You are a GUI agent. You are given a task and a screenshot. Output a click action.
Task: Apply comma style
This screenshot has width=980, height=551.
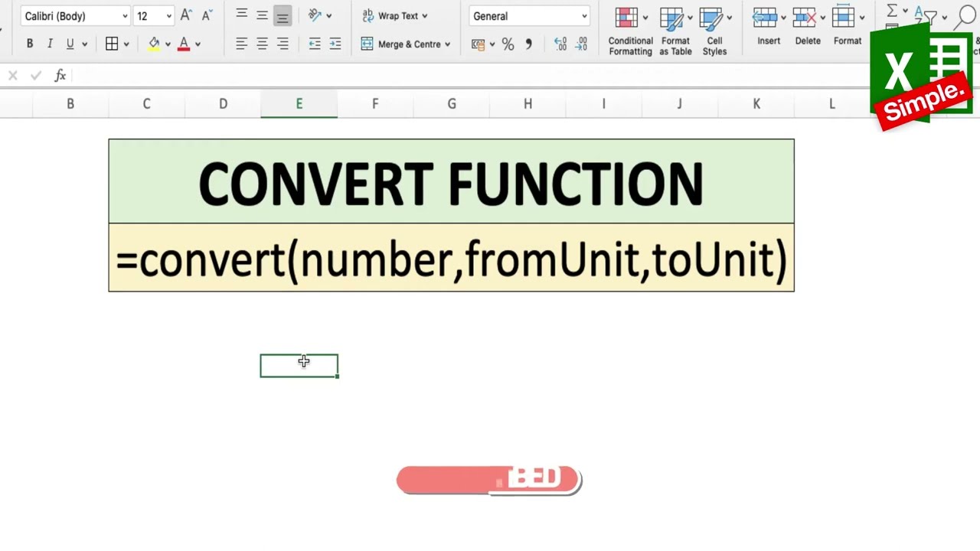coord(528,44)
